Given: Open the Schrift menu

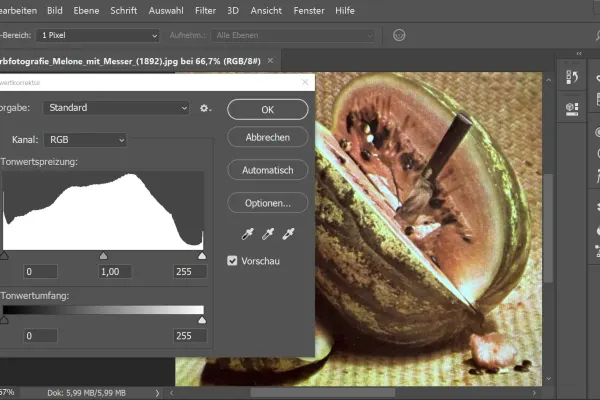Looking at the screenshot, I should 124,11.
